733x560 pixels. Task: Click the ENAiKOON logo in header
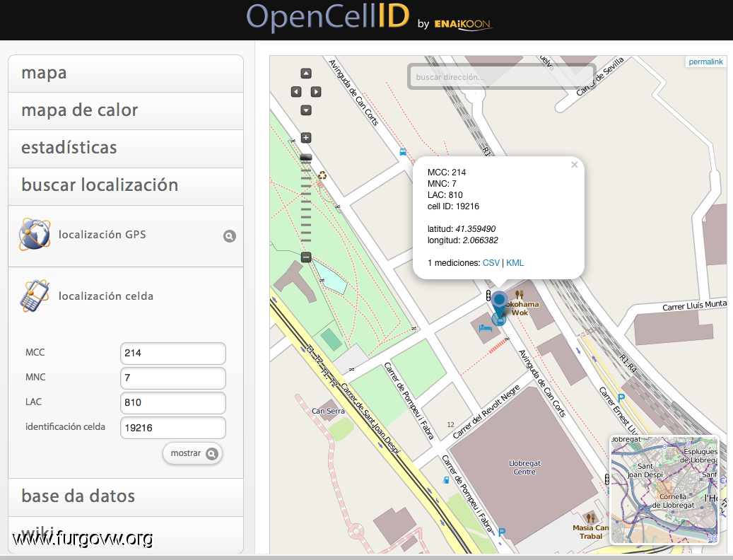point(463,24)
